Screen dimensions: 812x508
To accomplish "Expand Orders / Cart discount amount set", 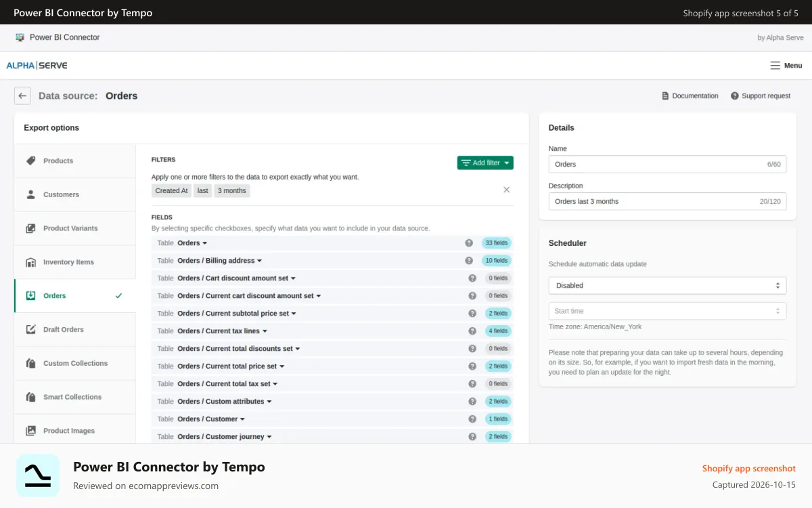I will [x=236, y=278].
